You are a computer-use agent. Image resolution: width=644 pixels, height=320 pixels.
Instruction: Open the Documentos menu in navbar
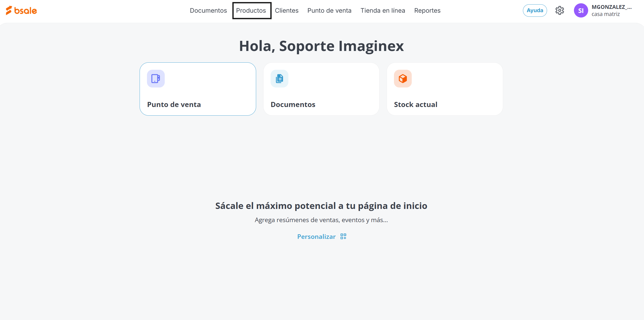pyautogui.click(x=208, y=10)
